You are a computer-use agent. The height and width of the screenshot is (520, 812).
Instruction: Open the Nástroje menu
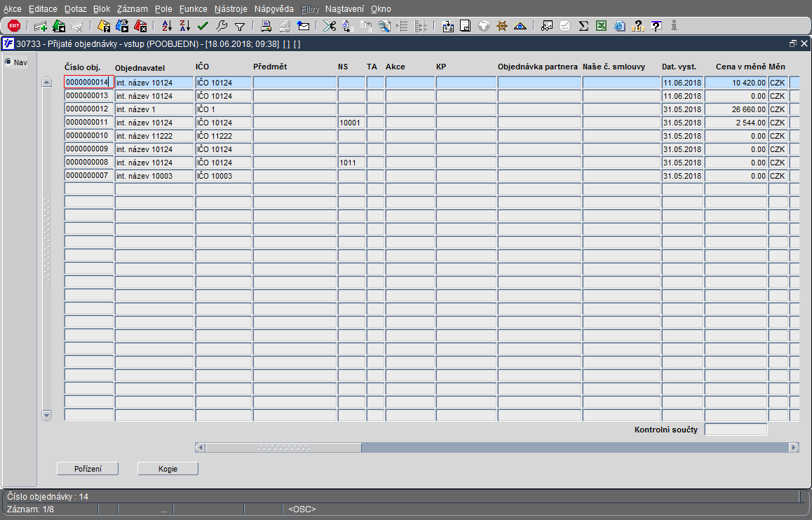point(231,9)
